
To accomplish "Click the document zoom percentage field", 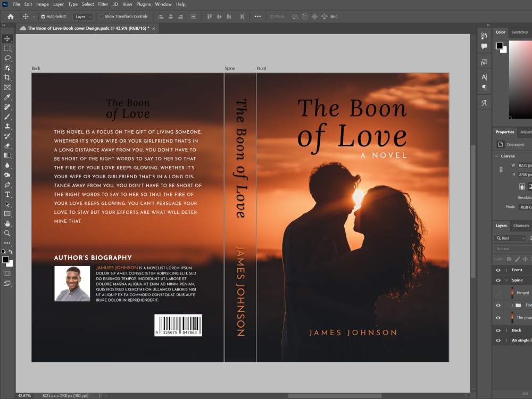I will [x=24, y=396].
